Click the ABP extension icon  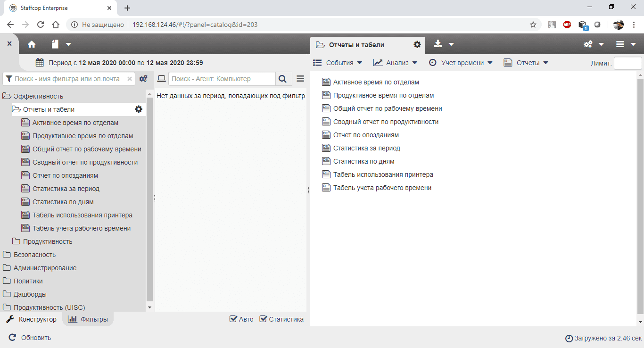coord(567,25)
